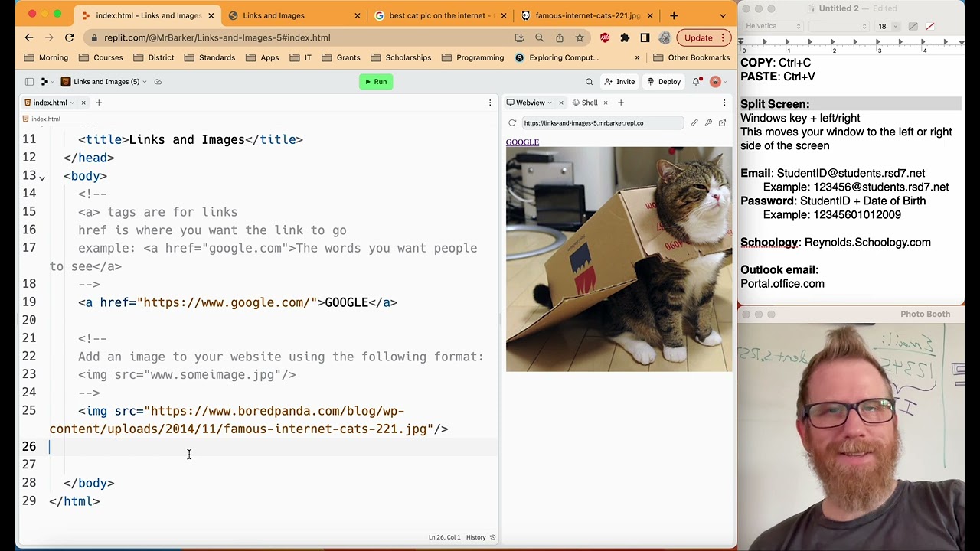Image resolution: width=980 pixels, height=551 pixels.
Task: Open the Standards bookmarks folder
Action: 209,57
